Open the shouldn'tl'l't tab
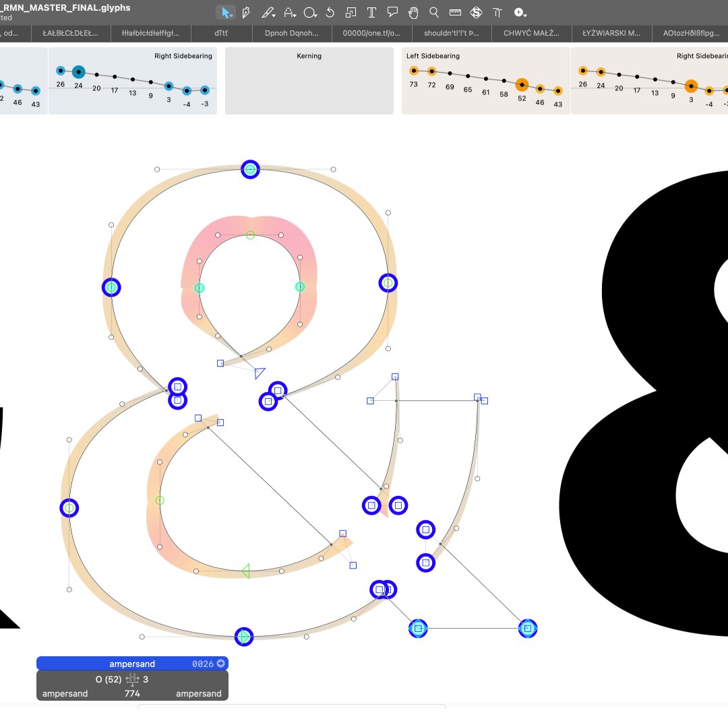 coord(451,33)
